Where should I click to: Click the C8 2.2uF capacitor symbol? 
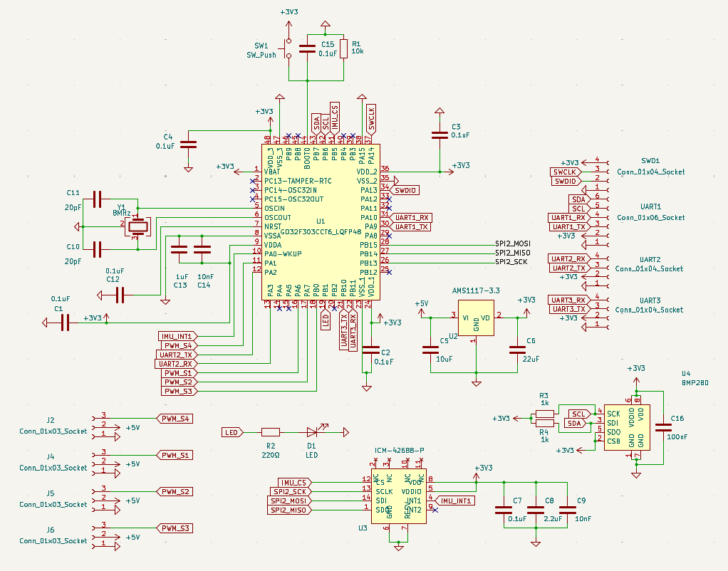[536, 510]
